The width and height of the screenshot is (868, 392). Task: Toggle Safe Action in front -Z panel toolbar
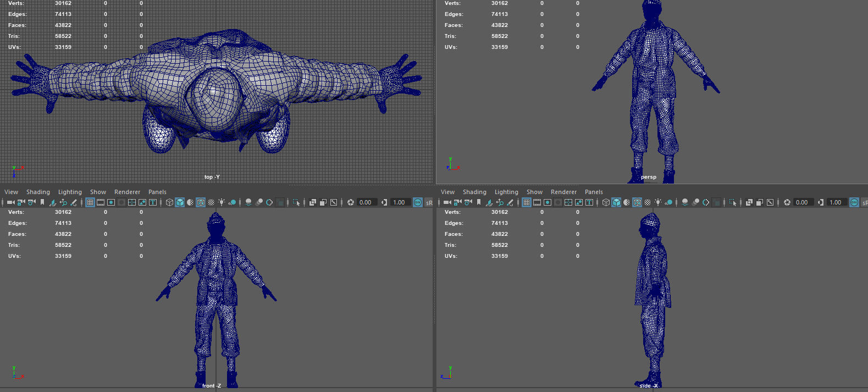click(142, 202)
